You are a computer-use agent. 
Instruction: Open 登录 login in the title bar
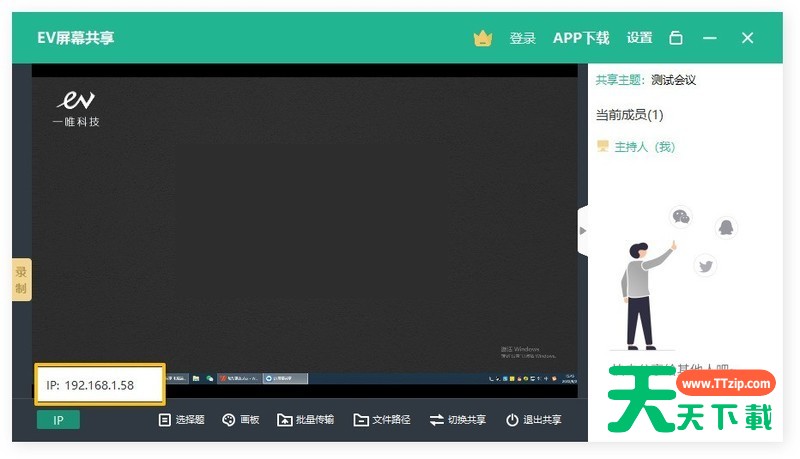pos(523,38)
